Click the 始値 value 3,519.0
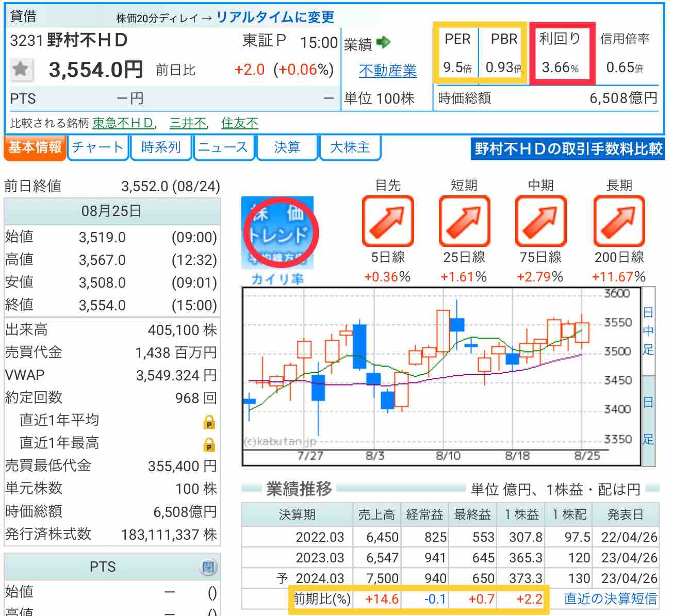Viewport: 673px width, 616px height. pyautogui.click(x=102, y=237)
